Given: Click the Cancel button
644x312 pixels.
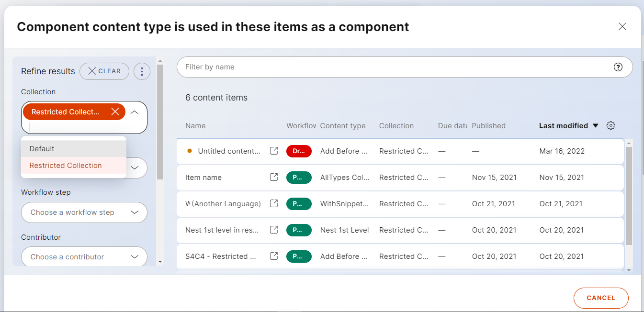Looking at the screenshot, I should pos(600,298).
